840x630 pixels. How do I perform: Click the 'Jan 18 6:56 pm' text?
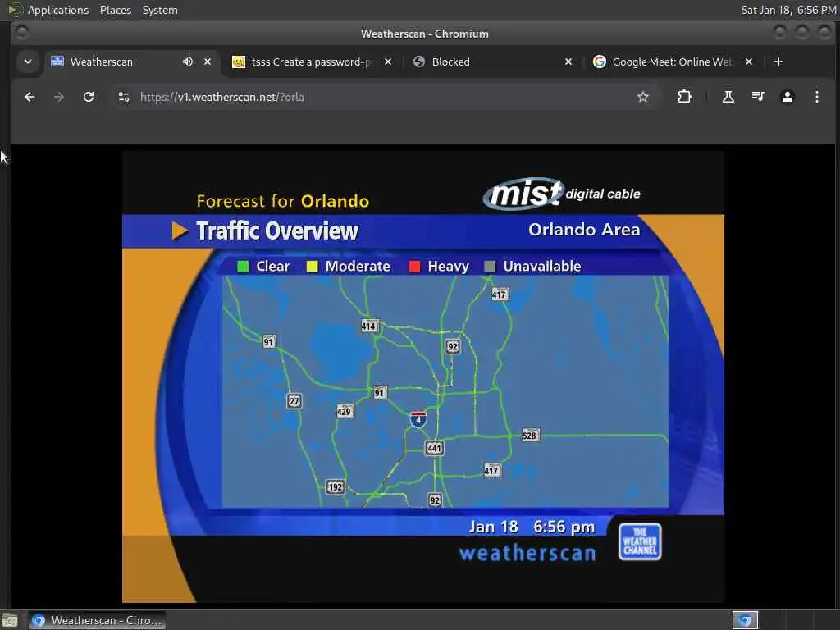[532, 527]
